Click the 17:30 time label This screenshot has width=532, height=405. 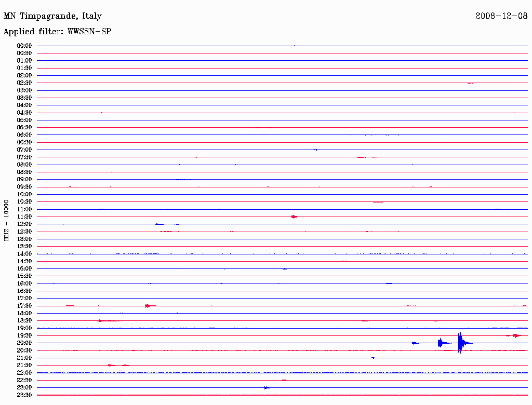coord(24,306)
